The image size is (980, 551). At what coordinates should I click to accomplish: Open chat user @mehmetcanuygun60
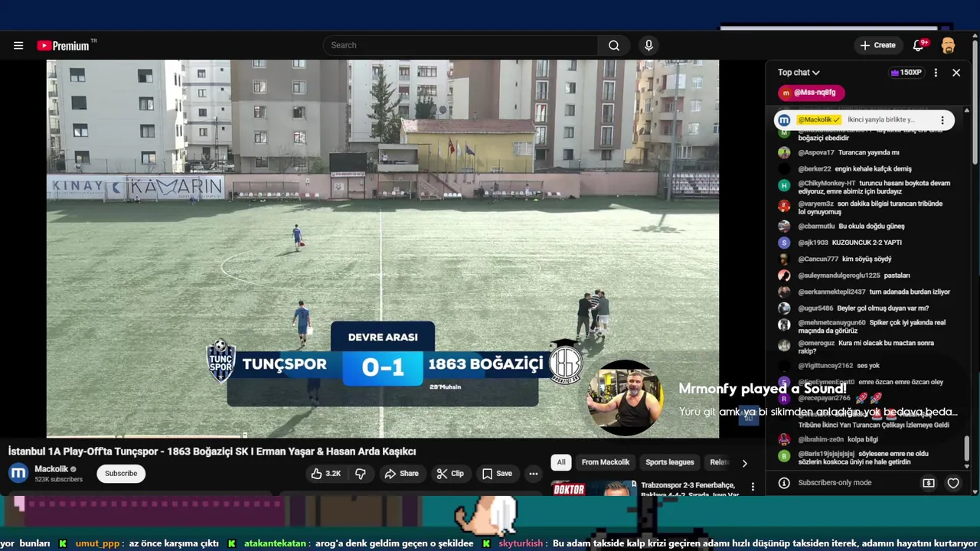coord(832,323)
